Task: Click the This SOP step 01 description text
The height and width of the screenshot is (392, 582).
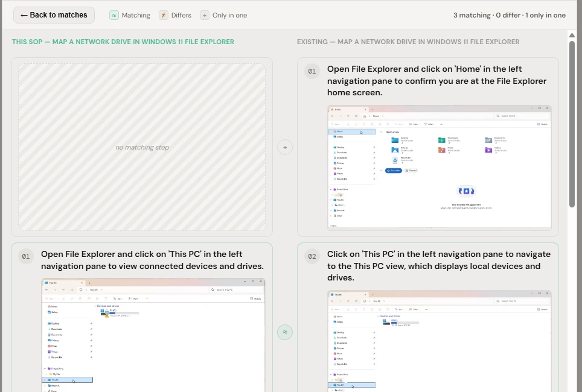Action: point(152,260)
